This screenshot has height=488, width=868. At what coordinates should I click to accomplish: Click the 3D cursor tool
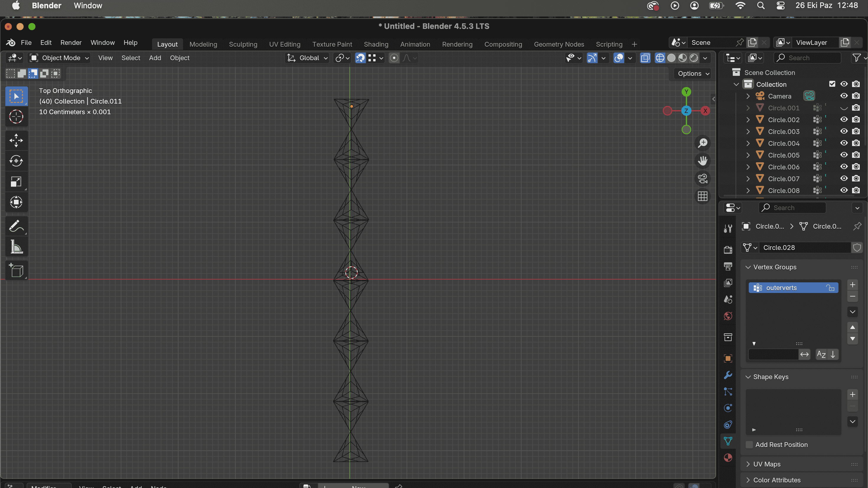[16, 117]
